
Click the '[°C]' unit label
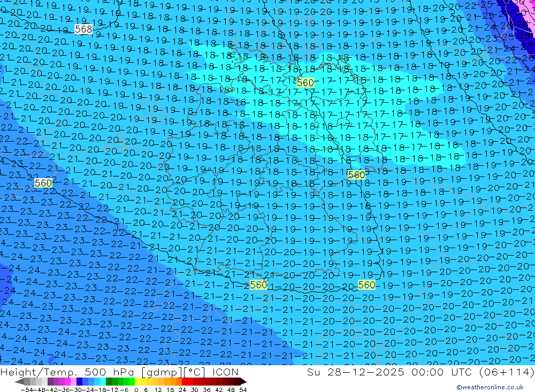195,372
